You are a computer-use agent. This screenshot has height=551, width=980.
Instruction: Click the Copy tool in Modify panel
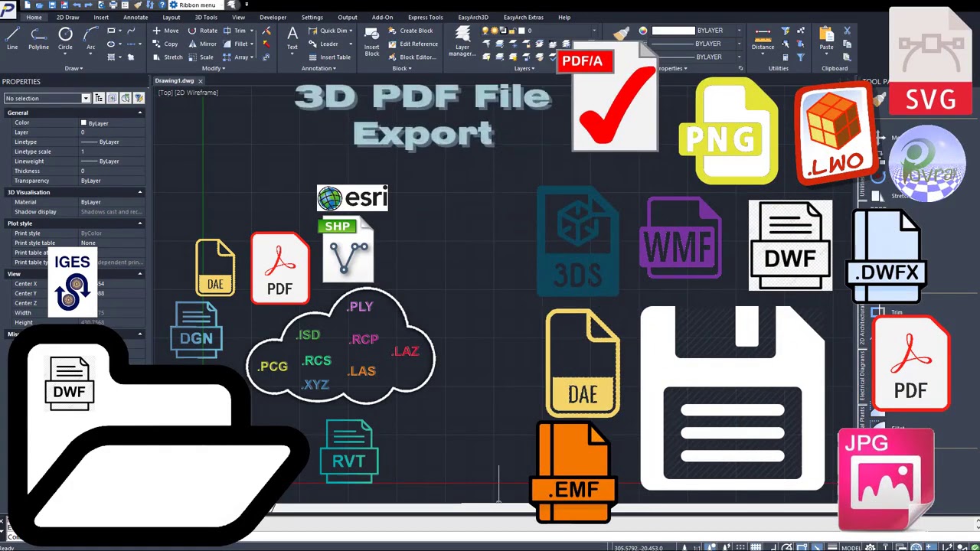[165, 44]
